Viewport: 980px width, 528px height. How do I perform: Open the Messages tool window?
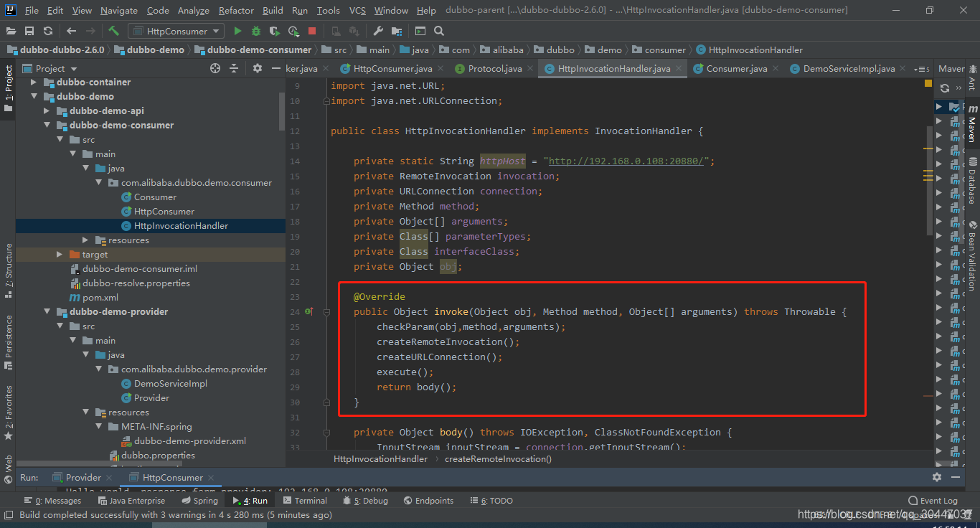pos(53,501)
